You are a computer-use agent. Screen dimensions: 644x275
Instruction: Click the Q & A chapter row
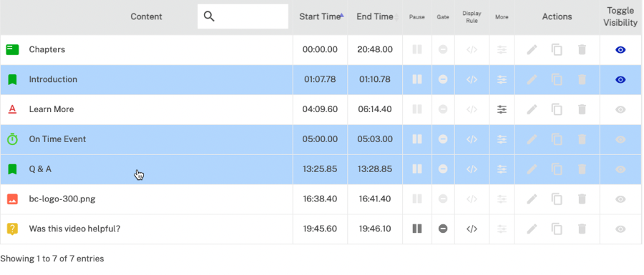pos(321,169)
